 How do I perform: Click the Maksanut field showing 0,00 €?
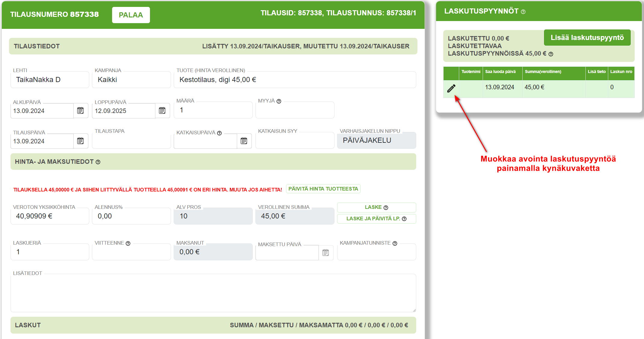(213, 252)
